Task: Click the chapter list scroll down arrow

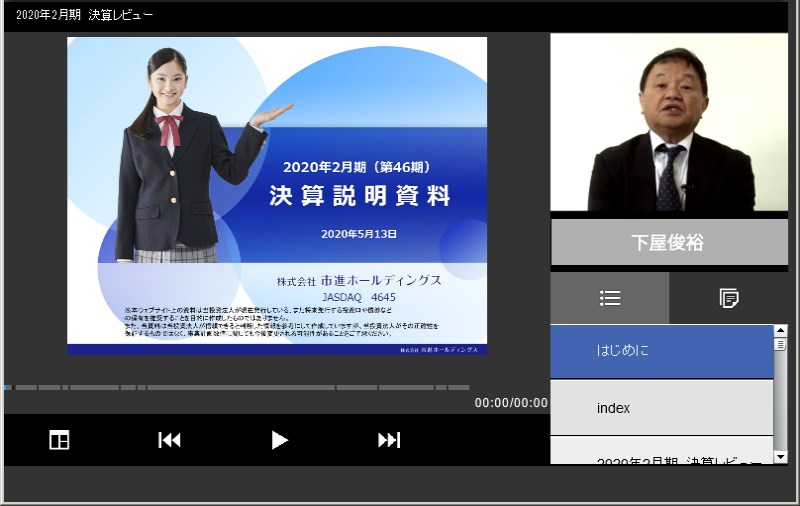Action: tap(781, 457)
